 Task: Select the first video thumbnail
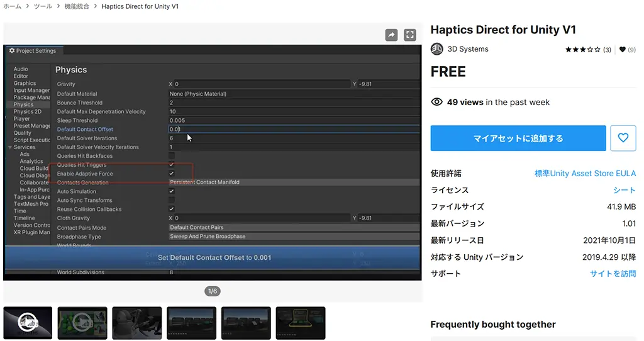point(28,323)
